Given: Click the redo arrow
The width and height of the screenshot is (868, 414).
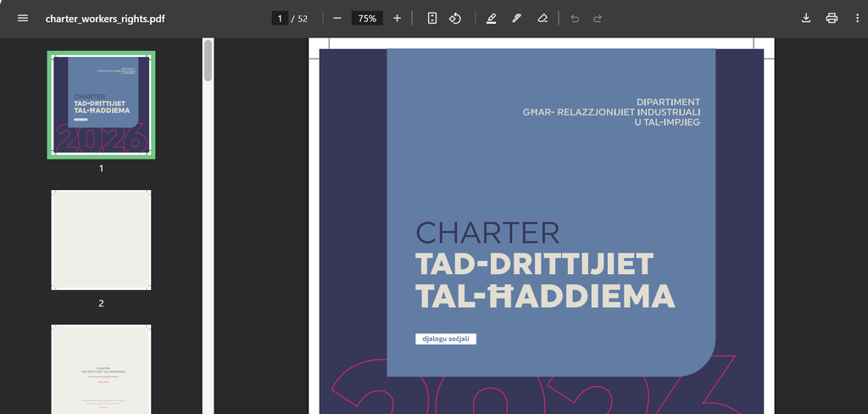Looking at the screenshot, I should click(x=598, y=19).
